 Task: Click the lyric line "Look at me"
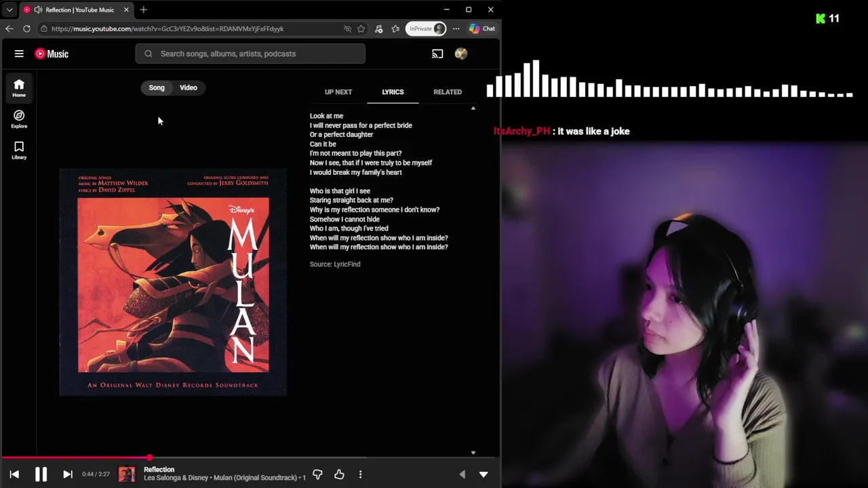(326, 116)
